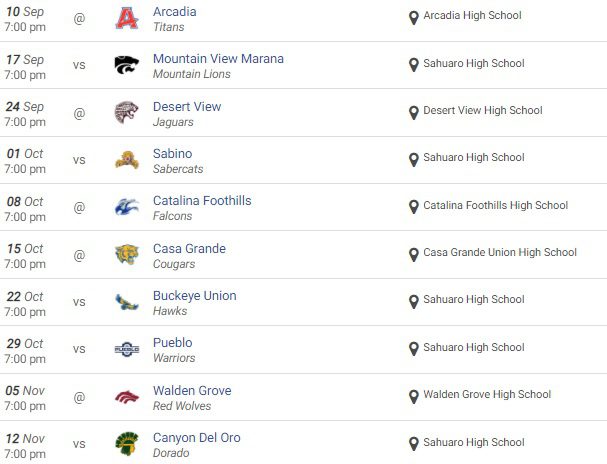Click the Desert View Jaguars logo
607x464 pixels.
[x=126, y=112]
